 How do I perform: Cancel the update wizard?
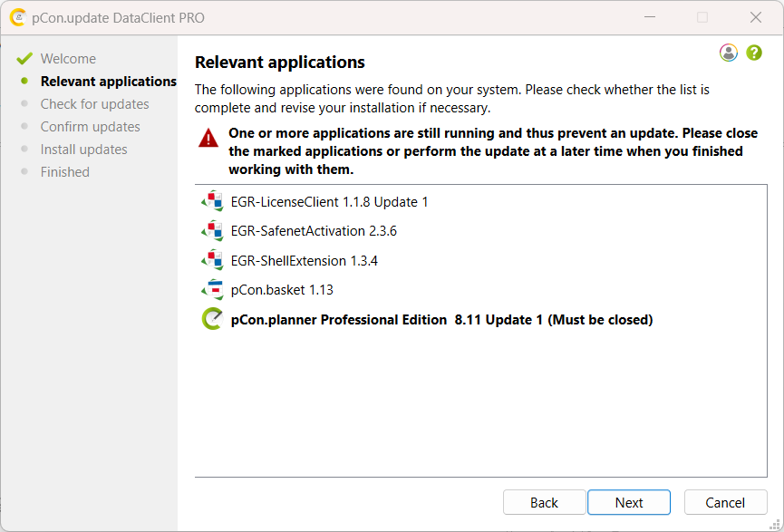pos(725,502)
